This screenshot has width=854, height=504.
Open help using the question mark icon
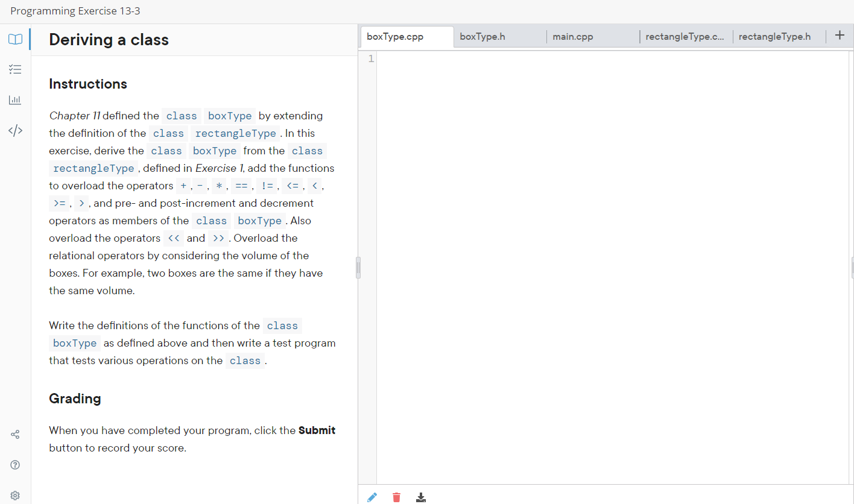click(x=15, y=464)
